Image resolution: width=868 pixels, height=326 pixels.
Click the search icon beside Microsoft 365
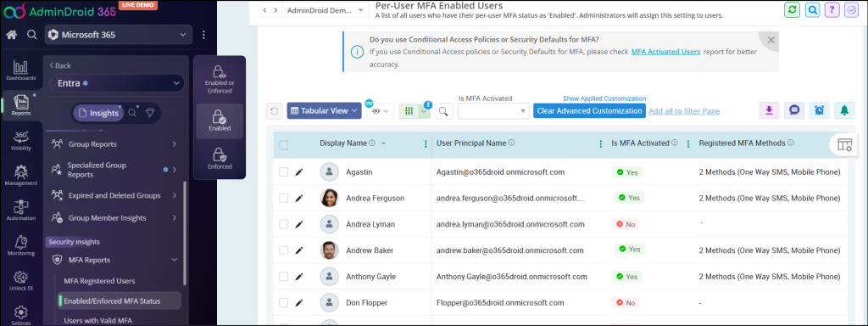(x=32, y=35)
